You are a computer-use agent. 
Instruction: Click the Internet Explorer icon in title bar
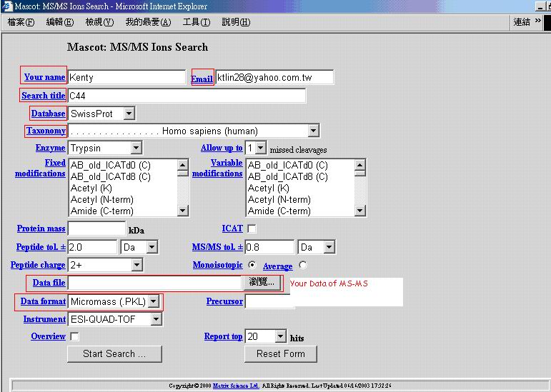pos(6,6)
